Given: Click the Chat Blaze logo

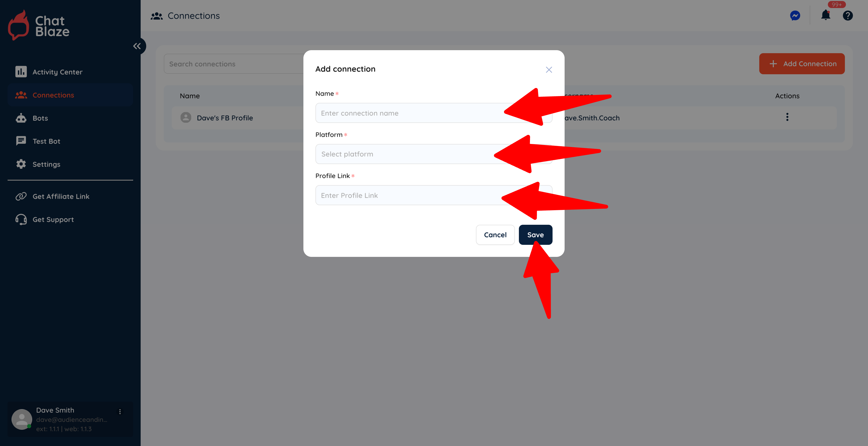Looking at the screenshot, I should [x=39, y=25].
